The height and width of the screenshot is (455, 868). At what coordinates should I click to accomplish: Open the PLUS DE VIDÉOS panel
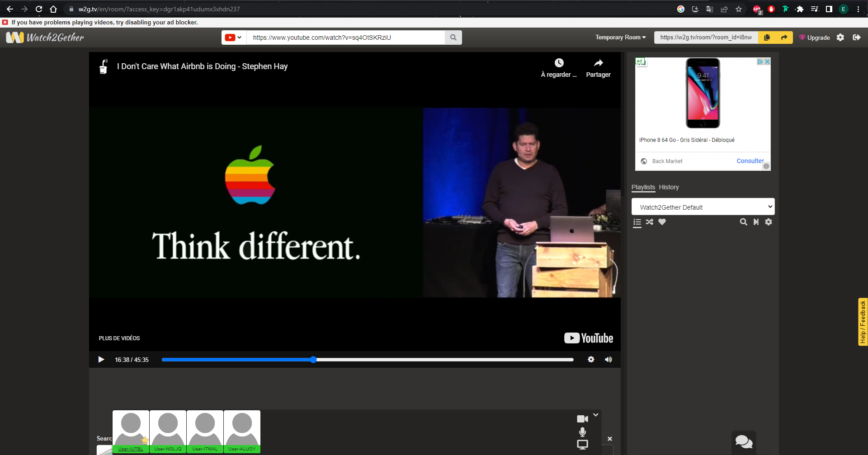pyautogui.click(x=119, y=338)
